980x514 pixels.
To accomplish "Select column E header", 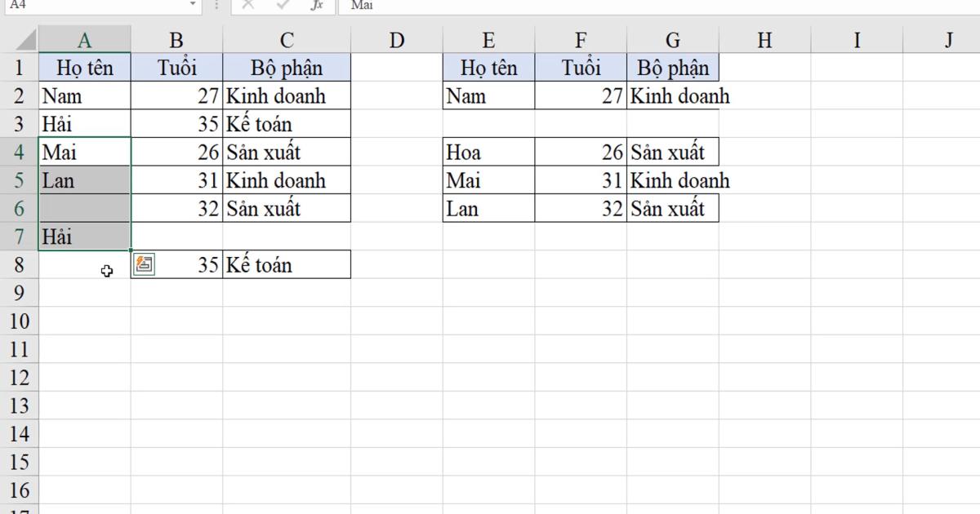I will pyautogui.click(x=488, y=38).
